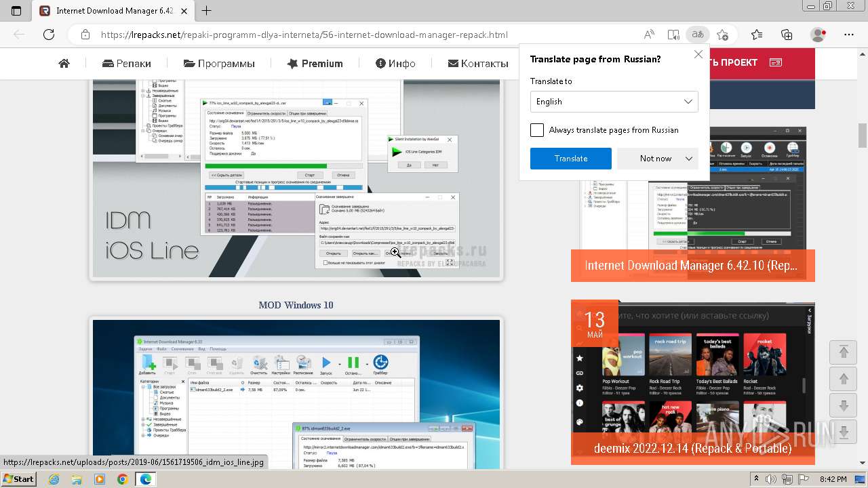The image size is (868, 488).
Task: Click the blue Translate button
Action: pyautogui.click(x=571, y=159)
